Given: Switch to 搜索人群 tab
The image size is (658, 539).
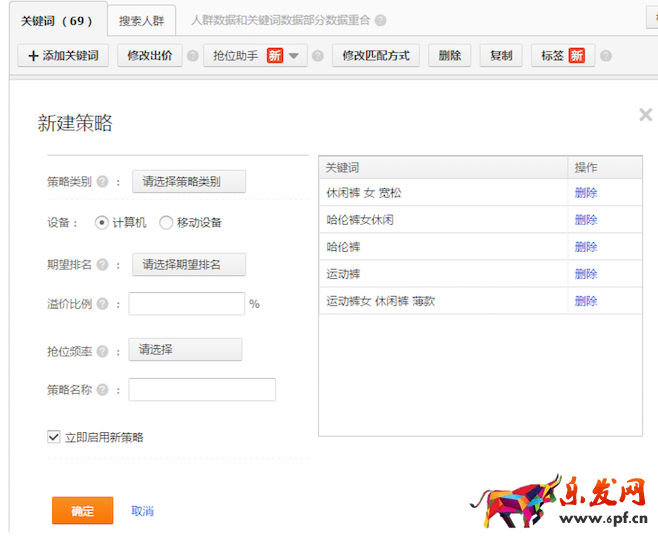Looking at the screenshot, I should [x=141, y=20].
